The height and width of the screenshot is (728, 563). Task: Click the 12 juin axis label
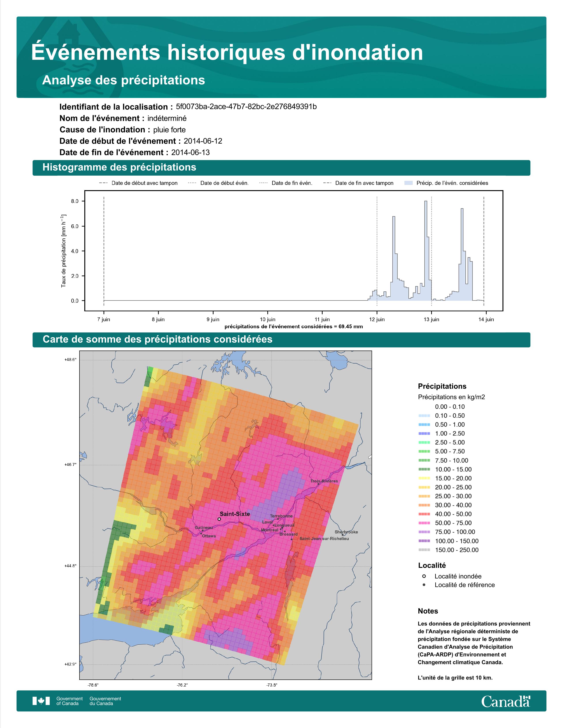[377, 319]
